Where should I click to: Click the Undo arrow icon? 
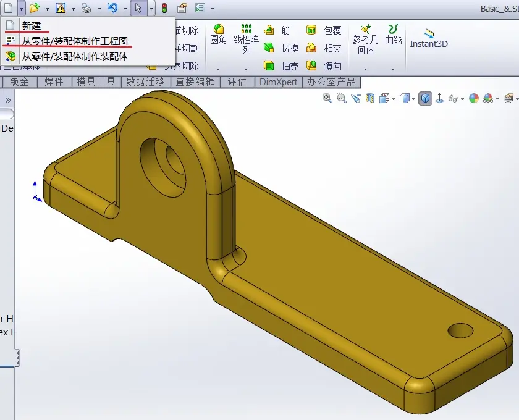(112, 8)
